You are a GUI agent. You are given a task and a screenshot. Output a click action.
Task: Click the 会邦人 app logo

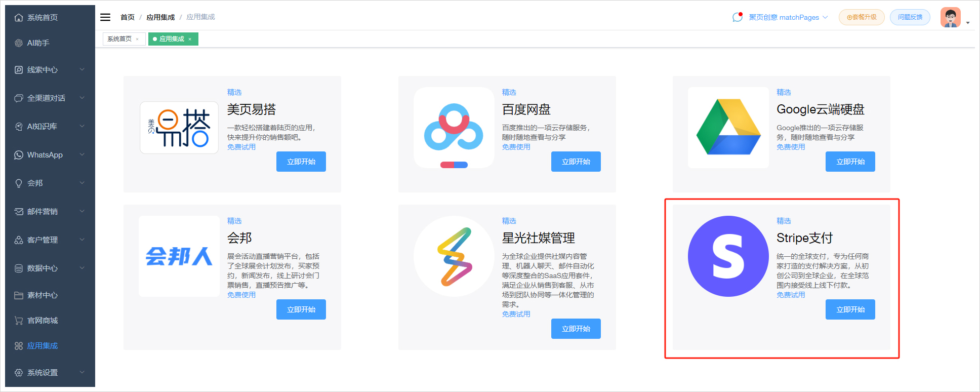(x=179, y=256)
